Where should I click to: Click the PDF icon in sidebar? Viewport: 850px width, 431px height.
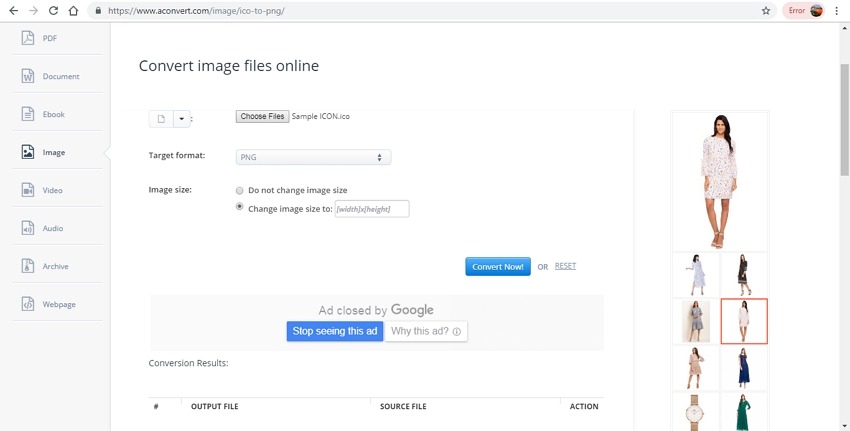tap(27, 38)
